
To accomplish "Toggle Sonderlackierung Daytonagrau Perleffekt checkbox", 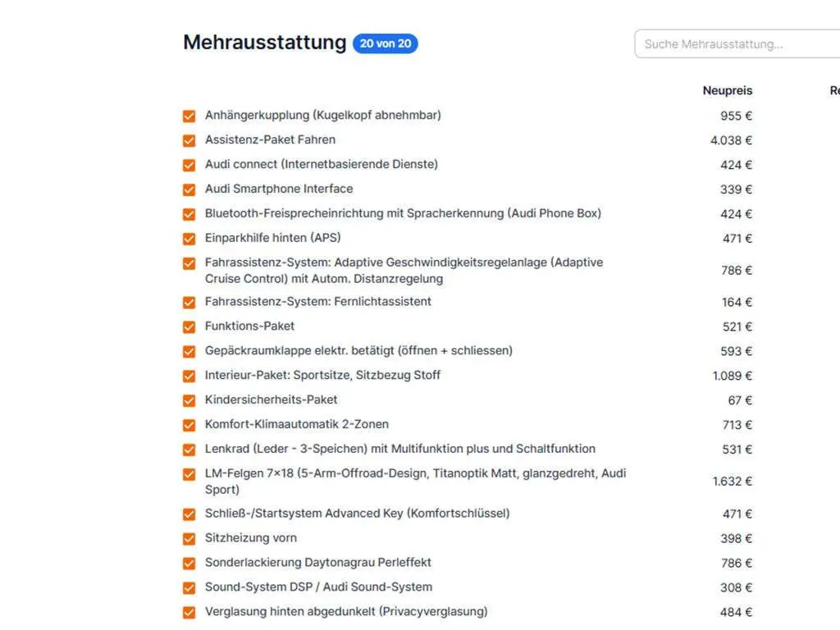I will pos(189,564).
